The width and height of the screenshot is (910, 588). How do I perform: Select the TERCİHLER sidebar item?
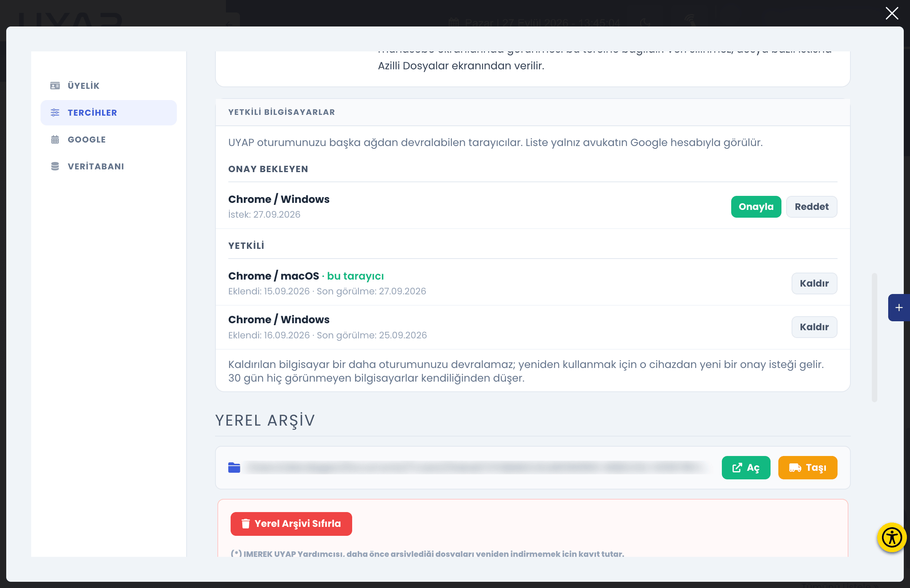coord(108,113)
